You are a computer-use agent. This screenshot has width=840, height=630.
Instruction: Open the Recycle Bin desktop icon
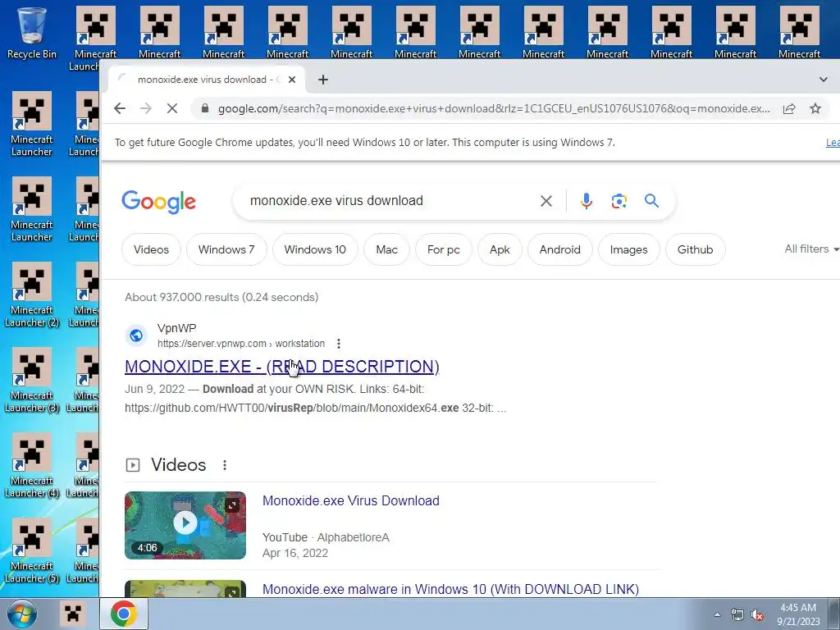(x=31, y=32)
